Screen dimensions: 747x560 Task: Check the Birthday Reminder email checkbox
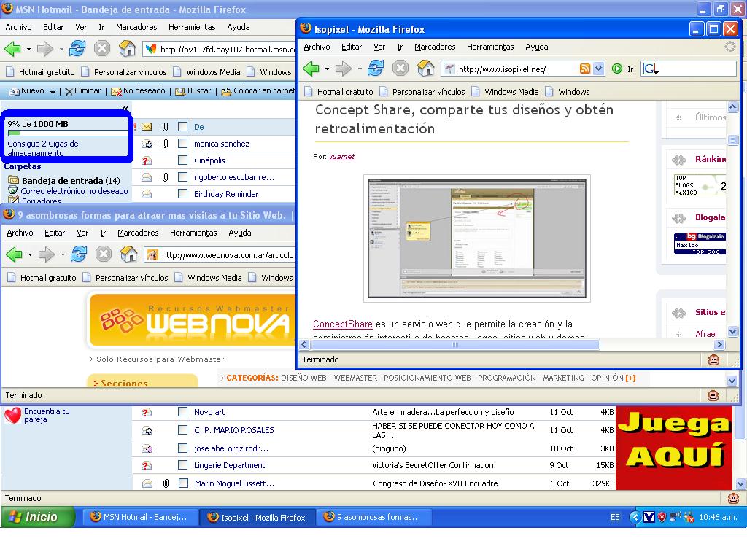point(182,193)
